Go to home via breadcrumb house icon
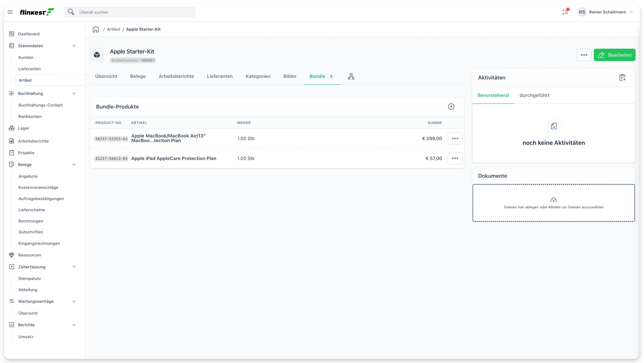This screenshot has width=644, height=363. coord(95,29)
